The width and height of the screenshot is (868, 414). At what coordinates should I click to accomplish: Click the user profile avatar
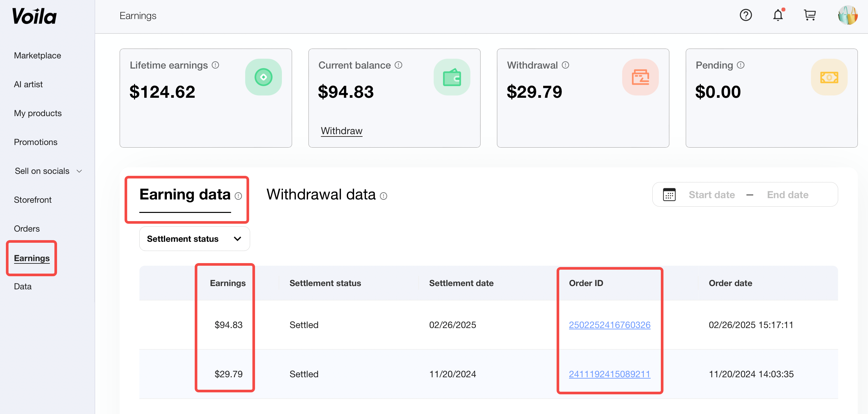tap(847, 15)
